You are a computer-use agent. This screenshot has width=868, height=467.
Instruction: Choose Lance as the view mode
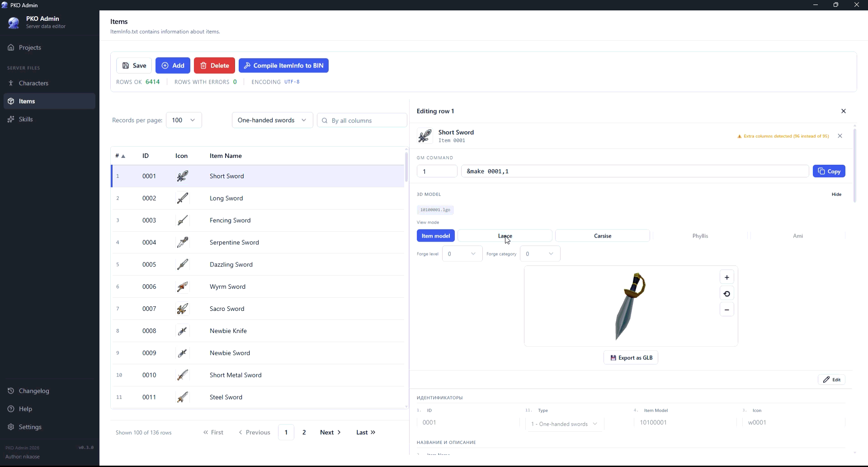505,236
